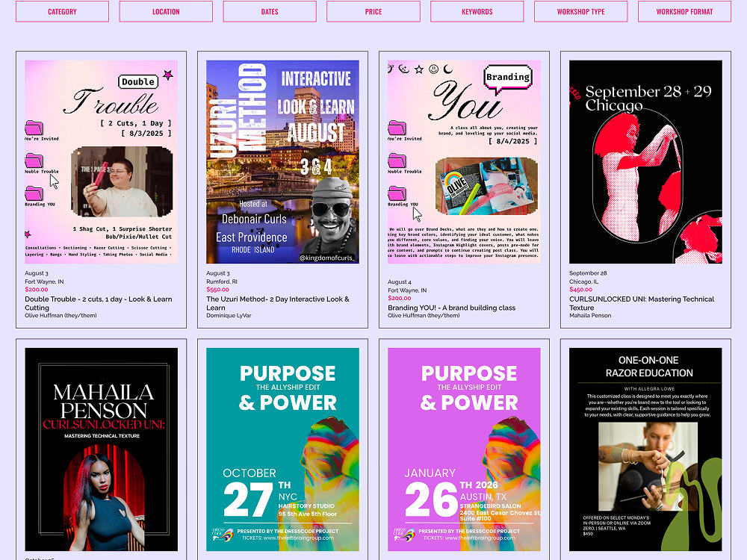Open the Uzuri Method poster thumbnail
Image resolution: width=747 pixels, height=560 pixels.
(282, 162)
